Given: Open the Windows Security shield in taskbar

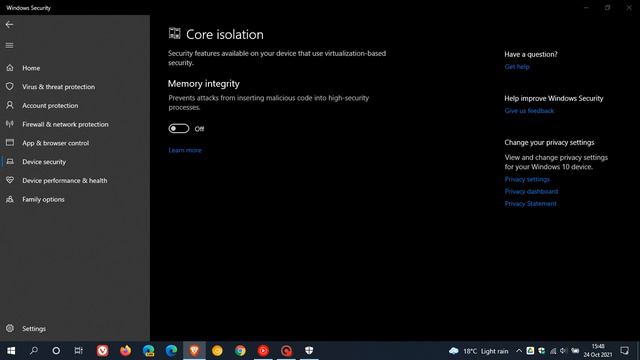Looking at the screenshot, I should pyautogui.click(x=309, y=351).
